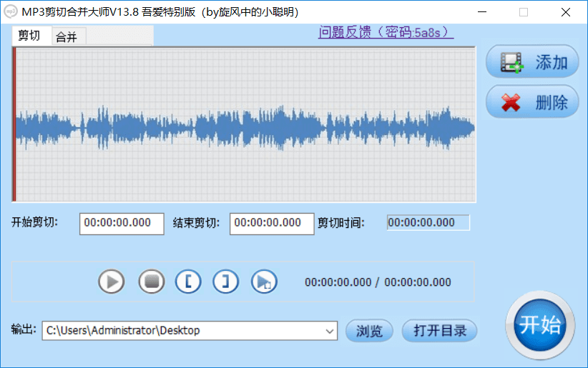Expand the output path dropdown arrow
This screenshot has width=588, height=368.
click(x=330, y=331)
